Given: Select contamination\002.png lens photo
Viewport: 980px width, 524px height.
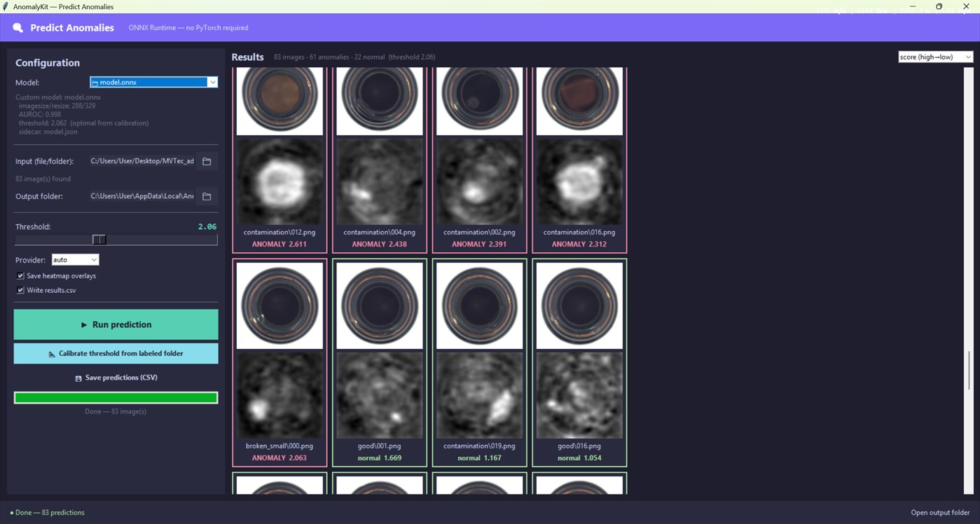Looking at the screenshot, I should (x=480, y=101).
